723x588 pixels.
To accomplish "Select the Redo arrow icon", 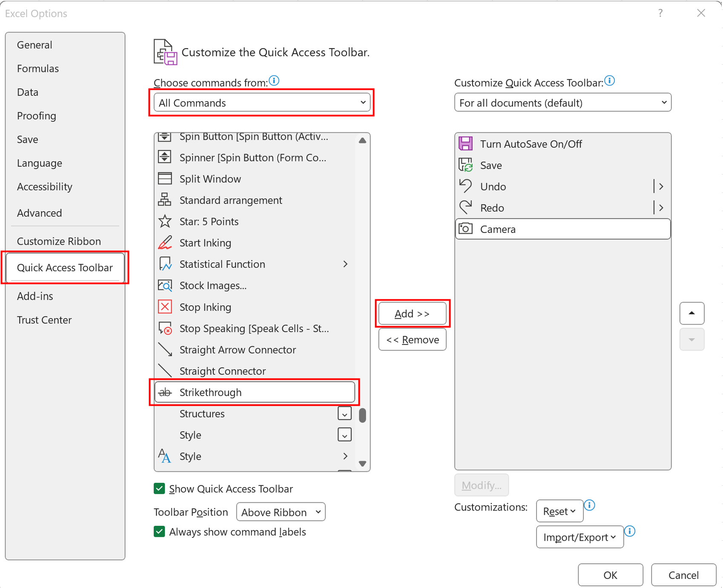I will [466, 207].
